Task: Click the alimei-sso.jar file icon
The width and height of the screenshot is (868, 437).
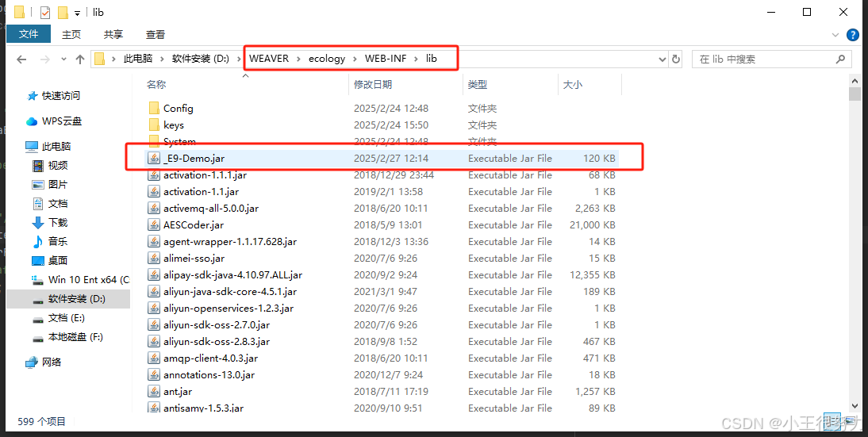Action: point(154,258)
